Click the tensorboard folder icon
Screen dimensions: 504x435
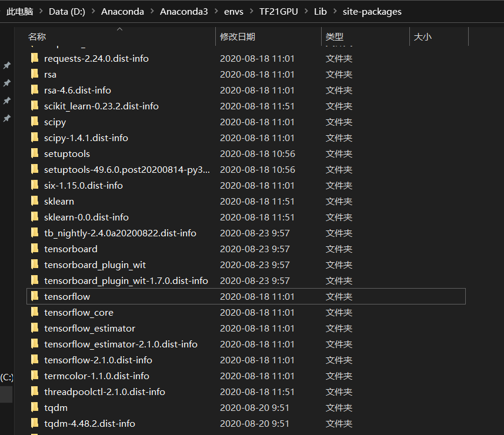pos(35,248)
